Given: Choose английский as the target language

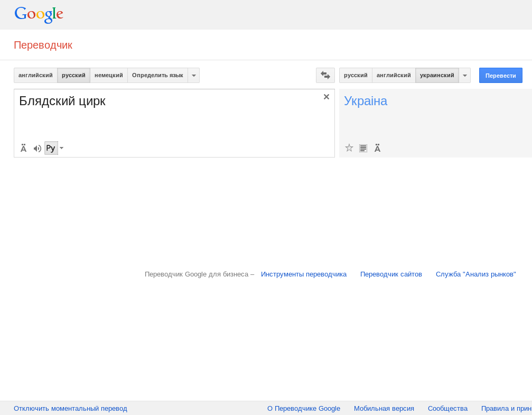Looking at the screenshot, I should (x=394, y=76).
